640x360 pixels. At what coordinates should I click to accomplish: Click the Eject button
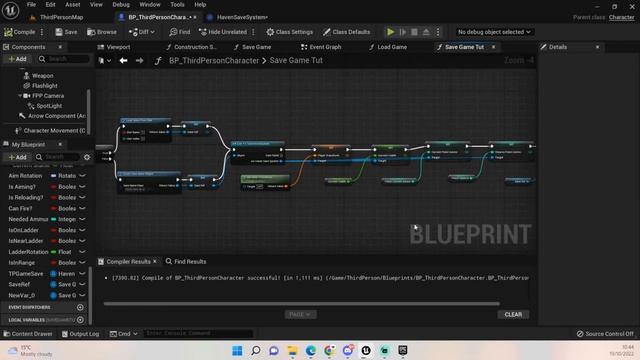pos(426,32)
